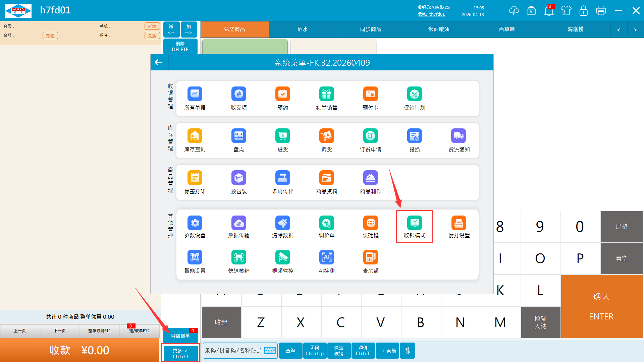
Task: Click the 云帐户:h7fd01 account link
Action: [x=431, y=14]
